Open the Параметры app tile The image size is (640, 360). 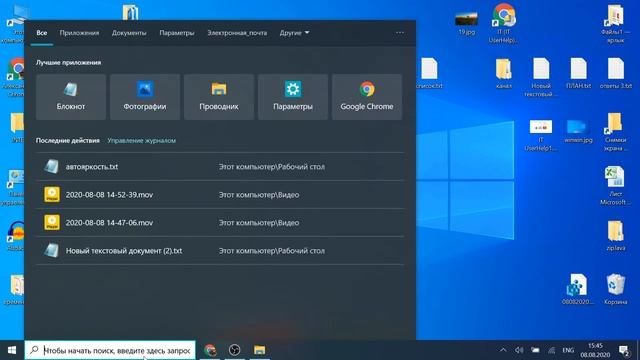coord(293,97)
